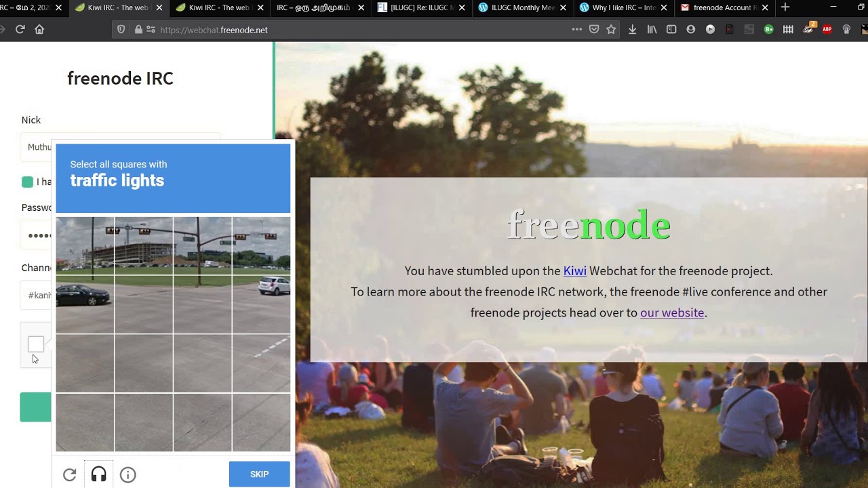The height and width of the screenshot is (488, 868).
Task: Open a new tab with the plus button
Action: point(785,7)
